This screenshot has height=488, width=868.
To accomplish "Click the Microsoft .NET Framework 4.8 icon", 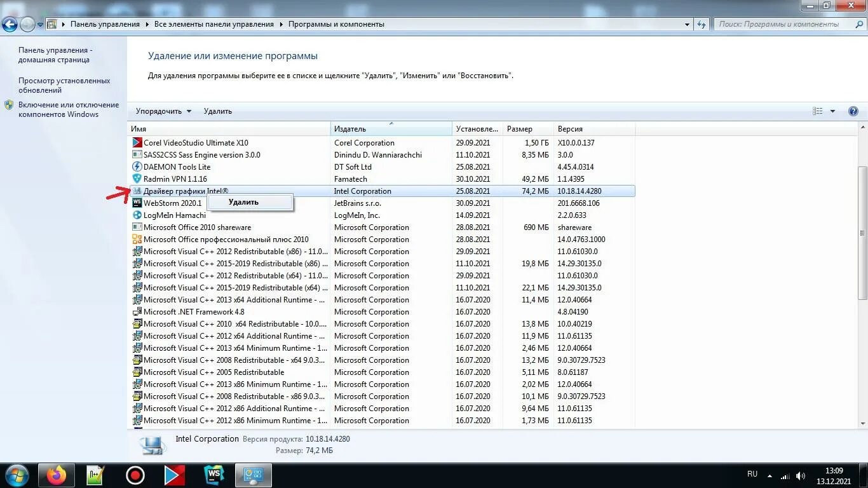I will coord(137,312).
